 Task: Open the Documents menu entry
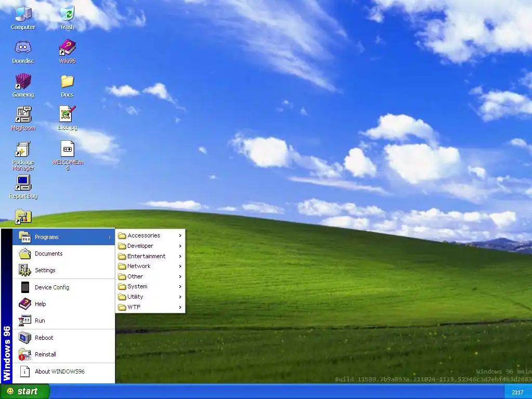pyautogui.click(x=64, y=254)
